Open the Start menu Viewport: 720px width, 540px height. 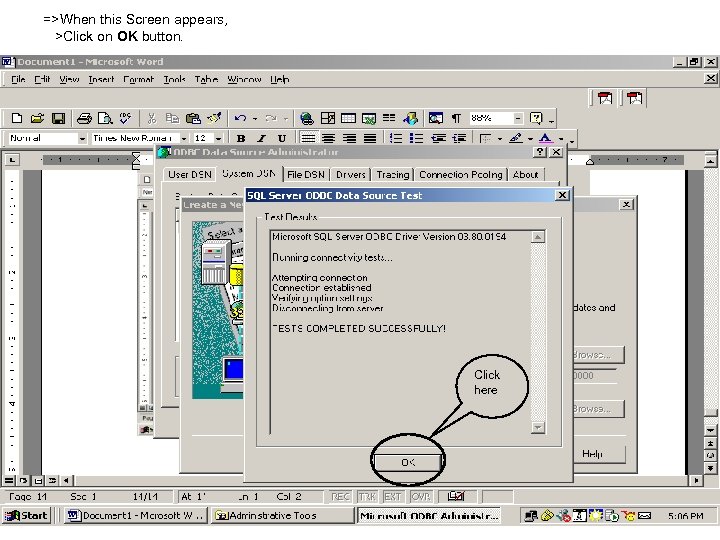[27, 516]
